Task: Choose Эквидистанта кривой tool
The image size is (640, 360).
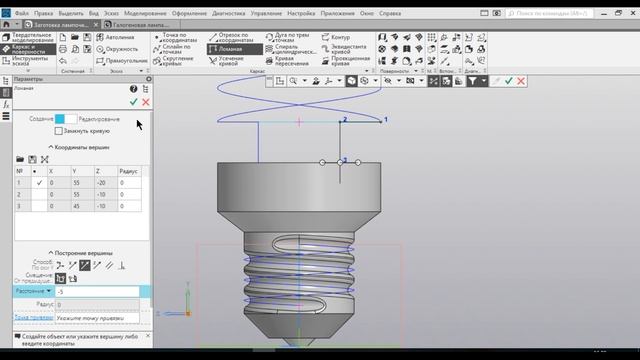Action: click(x=344, y=49)
